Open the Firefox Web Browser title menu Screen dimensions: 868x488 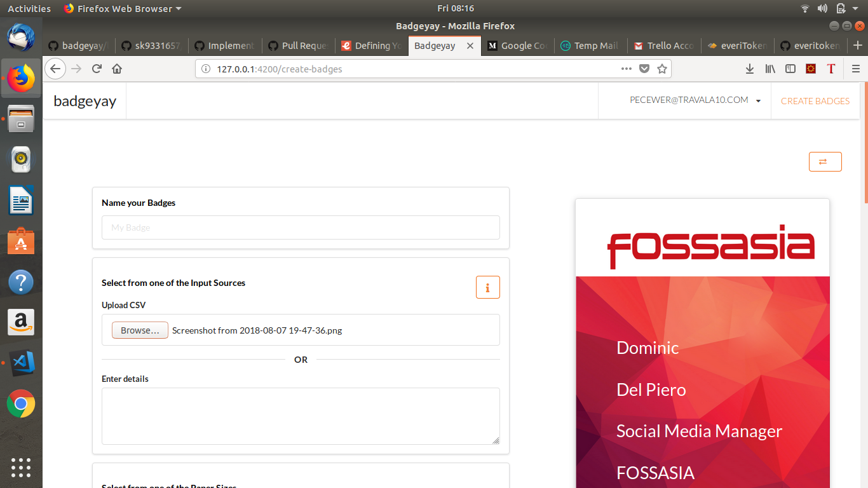[123, 8]
